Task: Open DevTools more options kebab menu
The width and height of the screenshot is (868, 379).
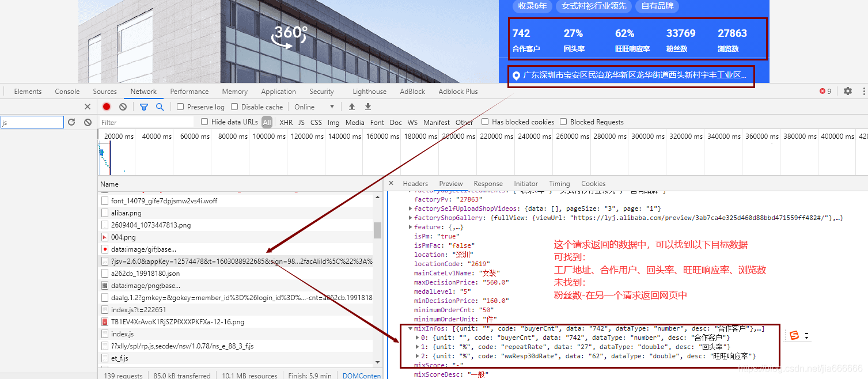Action: (863, 91)
